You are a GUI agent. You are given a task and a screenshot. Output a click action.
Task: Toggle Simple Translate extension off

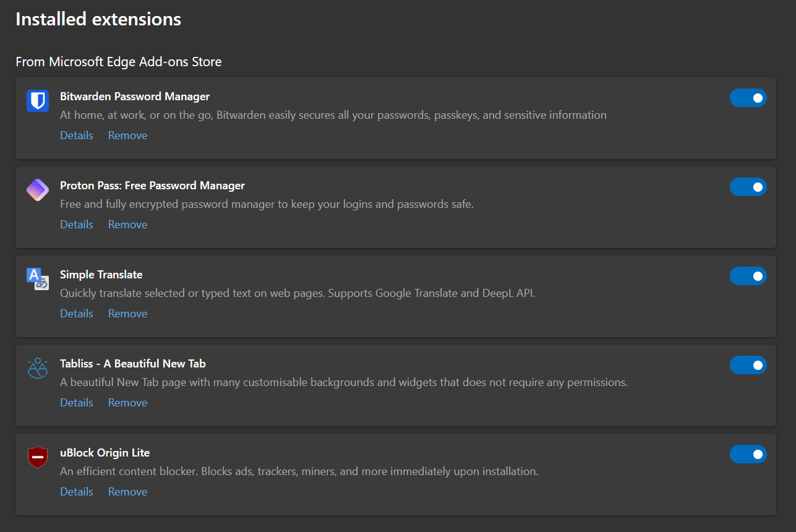(x=748, y=276)
